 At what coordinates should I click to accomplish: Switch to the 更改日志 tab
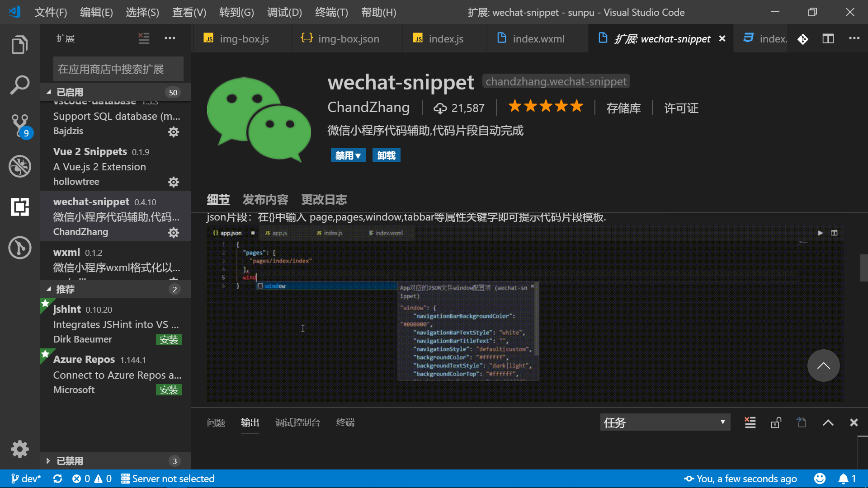tap(324, 199)
